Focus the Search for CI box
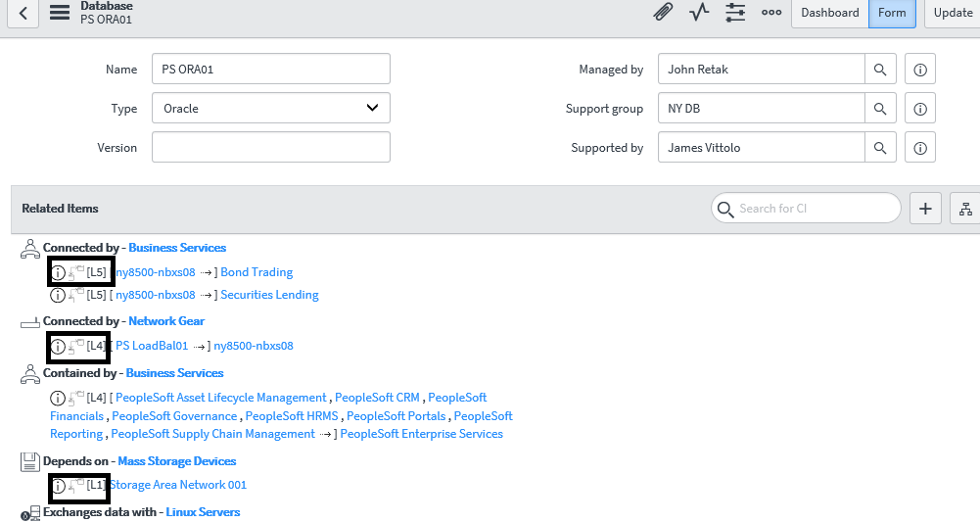Viewport: 980px width, 523px height. [x=806, y=209]
